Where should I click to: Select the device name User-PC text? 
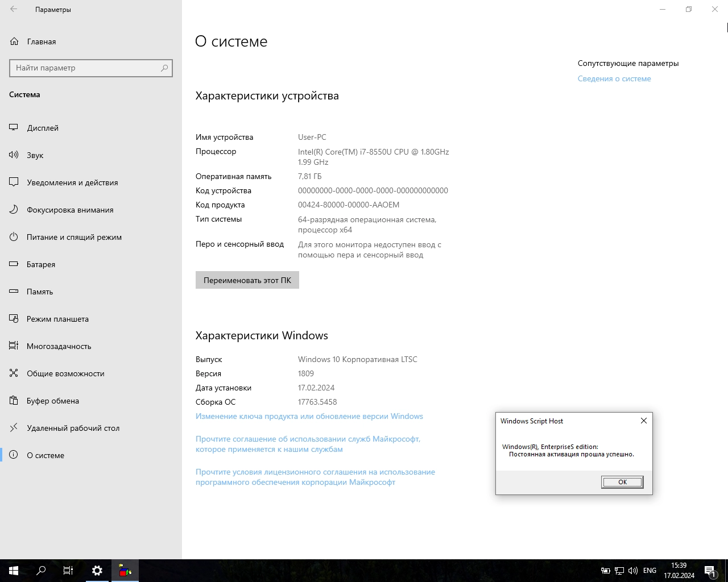(x=312, y=137)
